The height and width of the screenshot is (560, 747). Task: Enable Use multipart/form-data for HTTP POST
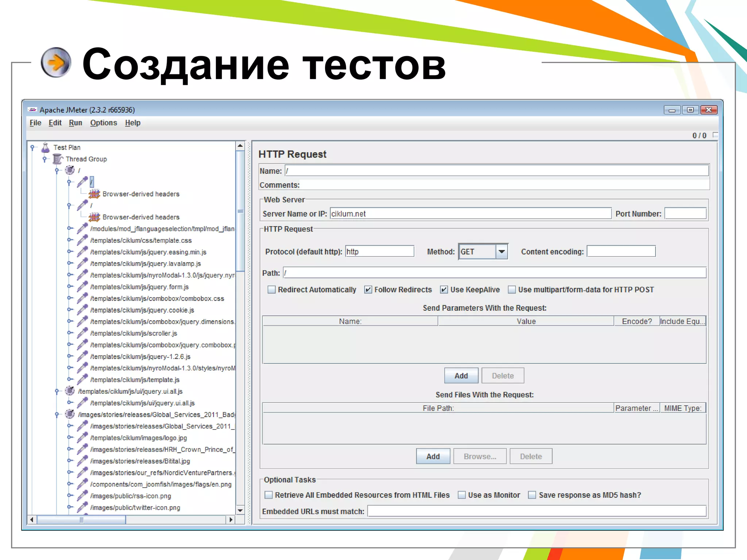click(512, 289)
